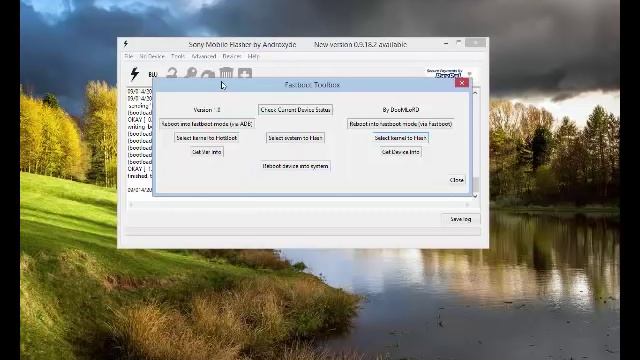The width and height of the screenshot is (640, 360).
Task: Click Reboot into fastboot mode (via ADB)
Action: click(207, 124)
